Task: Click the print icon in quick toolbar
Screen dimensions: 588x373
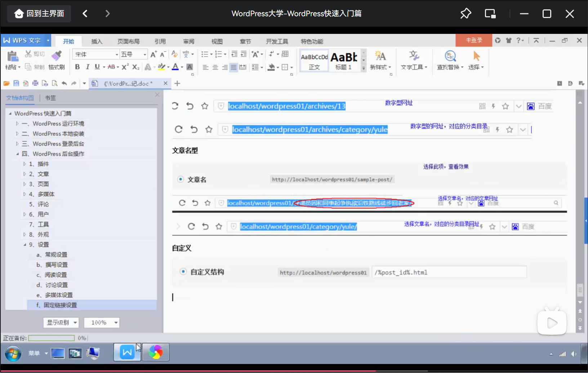Action: pyautogui.click(x=35, y=83)
